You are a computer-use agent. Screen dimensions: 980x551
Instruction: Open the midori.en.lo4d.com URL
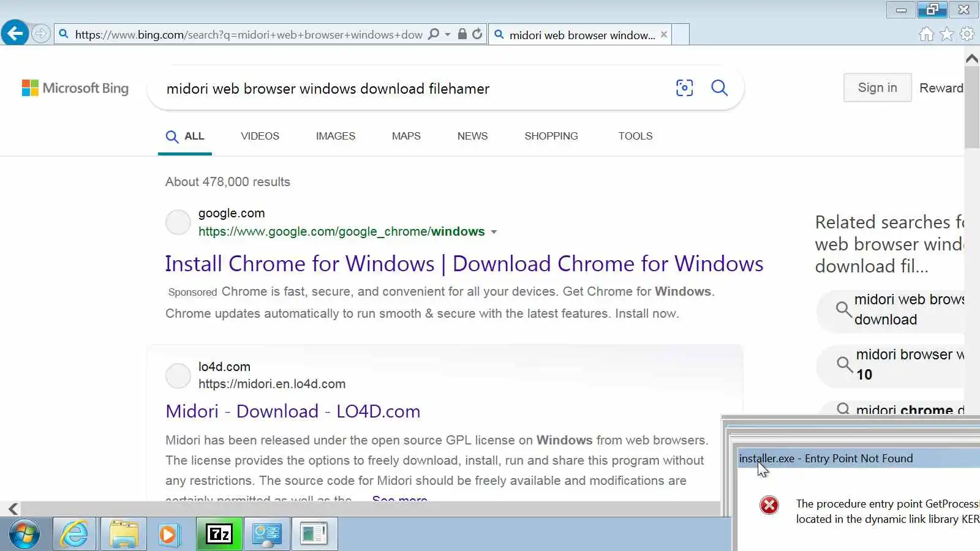point(272,384)
